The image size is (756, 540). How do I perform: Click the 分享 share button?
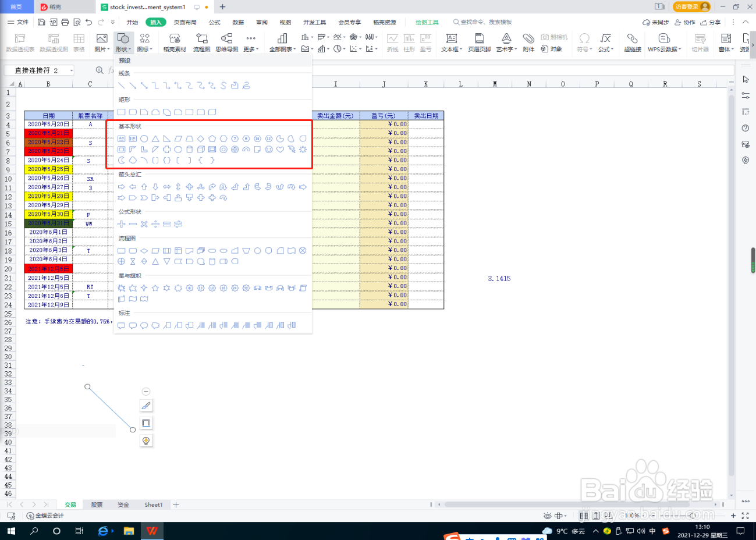point(711,22)
